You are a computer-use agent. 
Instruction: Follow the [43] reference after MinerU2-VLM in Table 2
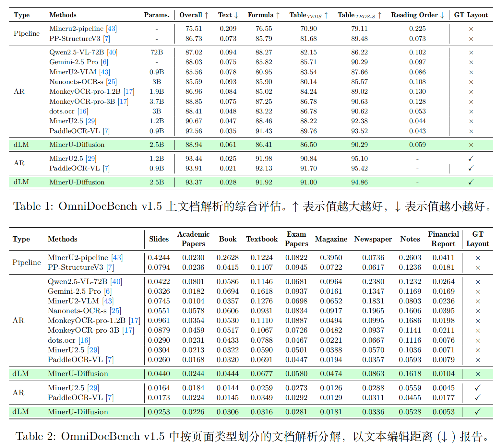coord(108,301)
